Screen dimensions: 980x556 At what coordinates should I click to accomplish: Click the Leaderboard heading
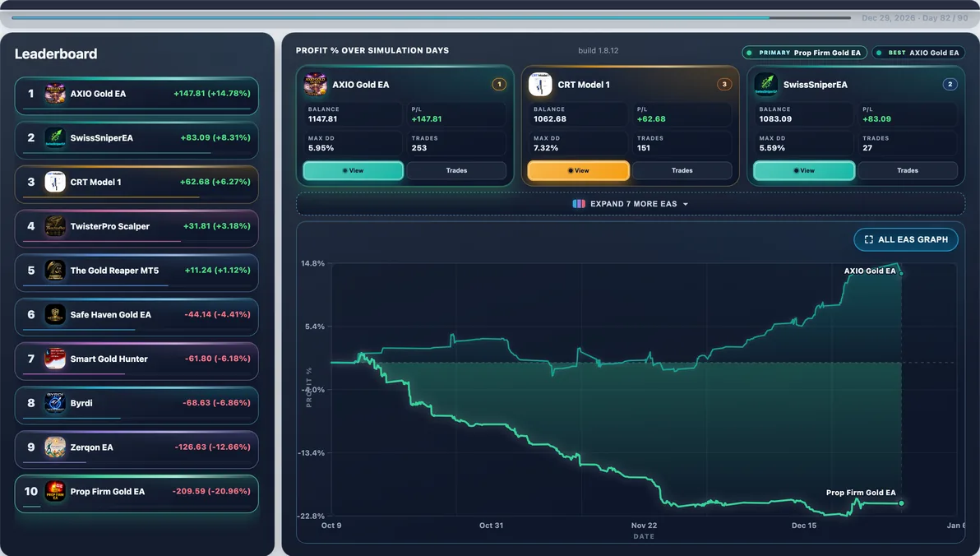56,53
